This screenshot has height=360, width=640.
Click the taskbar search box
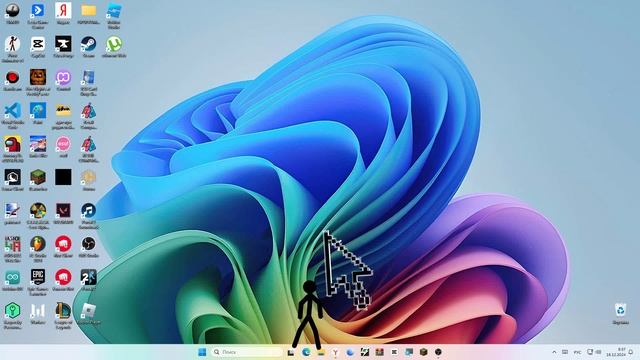click(x=247, y=352)
